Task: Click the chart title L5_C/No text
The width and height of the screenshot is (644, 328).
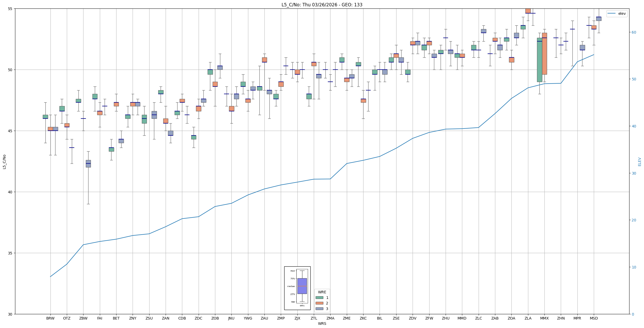Action: (322, 5)
